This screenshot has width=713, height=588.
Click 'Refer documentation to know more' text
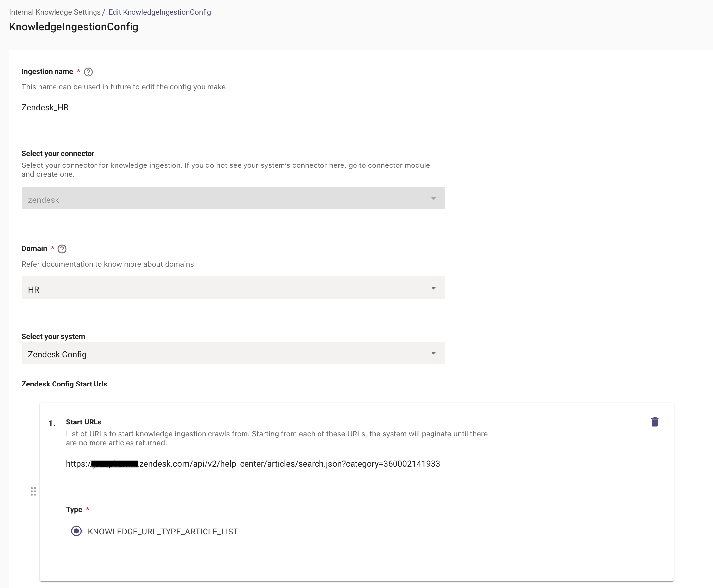coord(109,264)
